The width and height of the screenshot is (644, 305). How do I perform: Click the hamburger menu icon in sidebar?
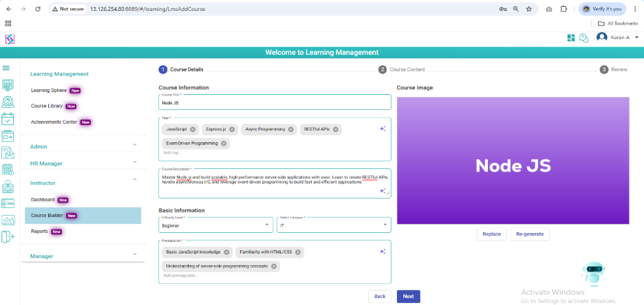click(6, 68)
